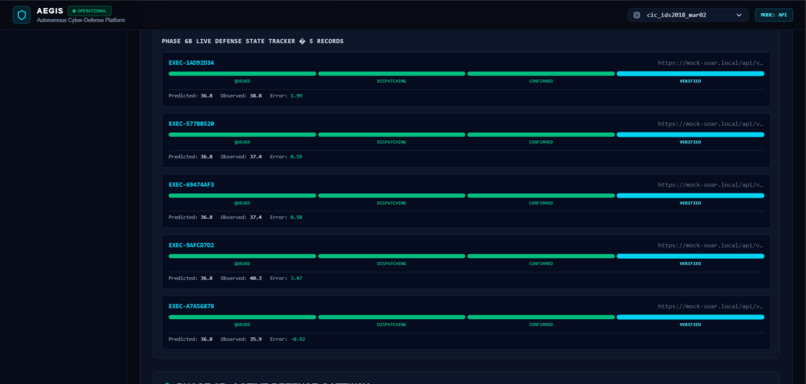Open record EXEC-A7A56878
This screenshot has height=384, width=806.
191,306
